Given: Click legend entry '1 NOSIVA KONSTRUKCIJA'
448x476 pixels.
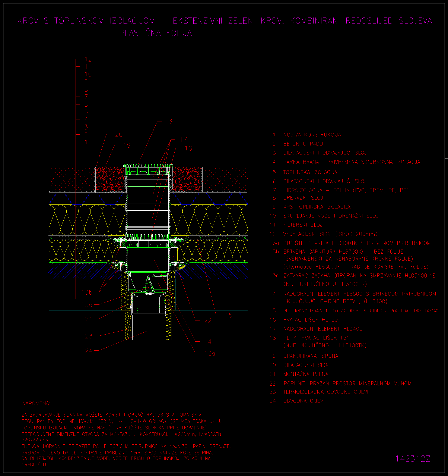Looking at the screenshot, I should pyautogui.click(x=307, y=135).
